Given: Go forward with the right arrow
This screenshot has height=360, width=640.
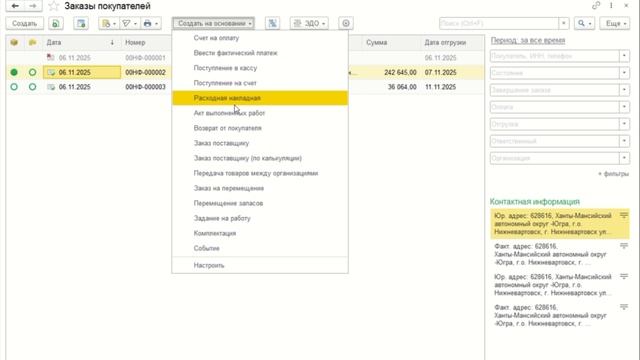Looking at the screenshot, I should [x=33, y=6].
